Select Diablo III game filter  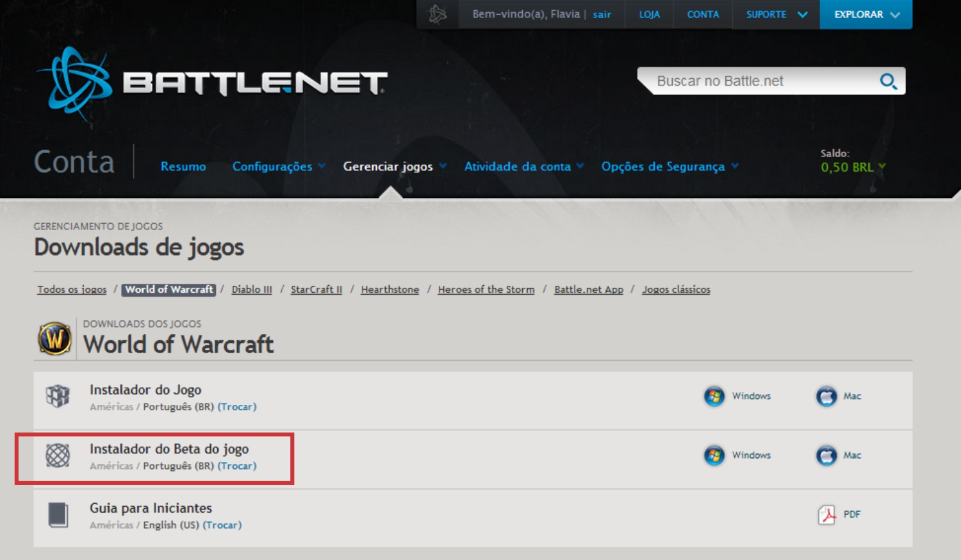click(x=252, y=290)
